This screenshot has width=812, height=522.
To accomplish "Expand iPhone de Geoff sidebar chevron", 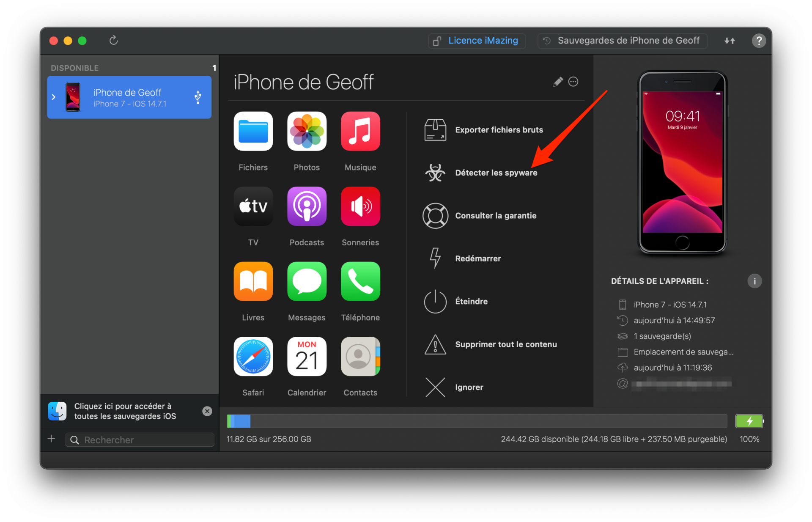I will coord(53,97).
